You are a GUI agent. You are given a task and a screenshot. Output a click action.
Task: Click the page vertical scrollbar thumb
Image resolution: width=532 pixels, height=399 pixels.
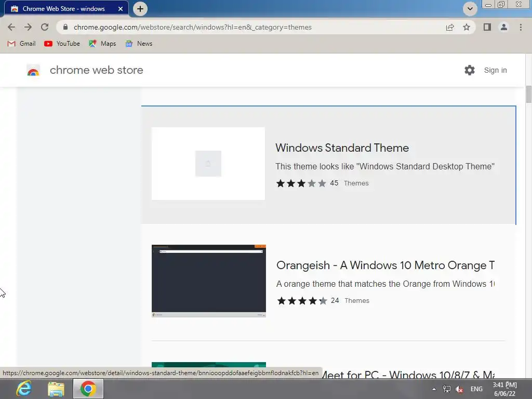528,95
